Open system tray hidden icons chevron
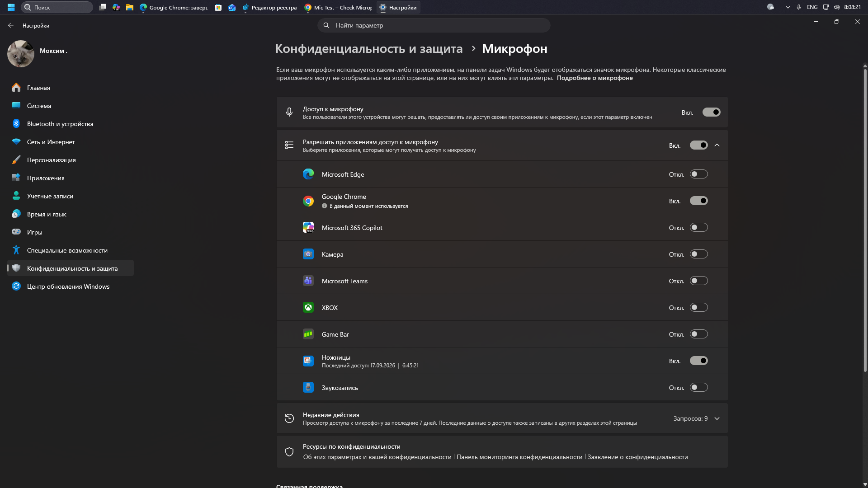This screenshot has width=868, height=488. click(x=788, y=7)
